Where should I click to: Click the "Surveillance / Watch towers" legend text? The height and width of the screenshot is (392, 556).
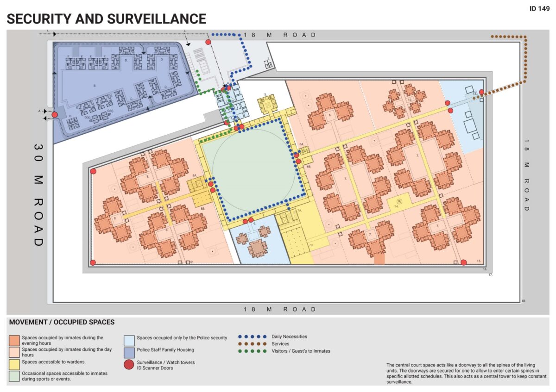coord(166,362)
